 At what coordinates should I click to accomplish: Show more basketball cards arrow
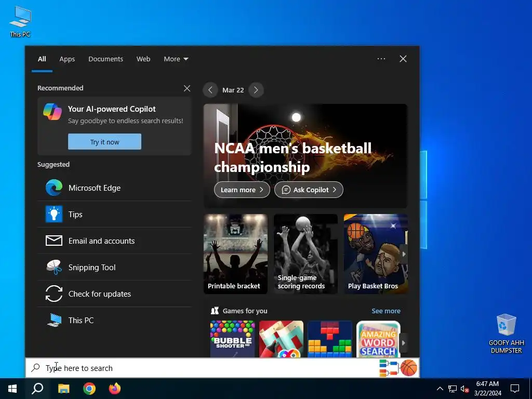(403, 254)
